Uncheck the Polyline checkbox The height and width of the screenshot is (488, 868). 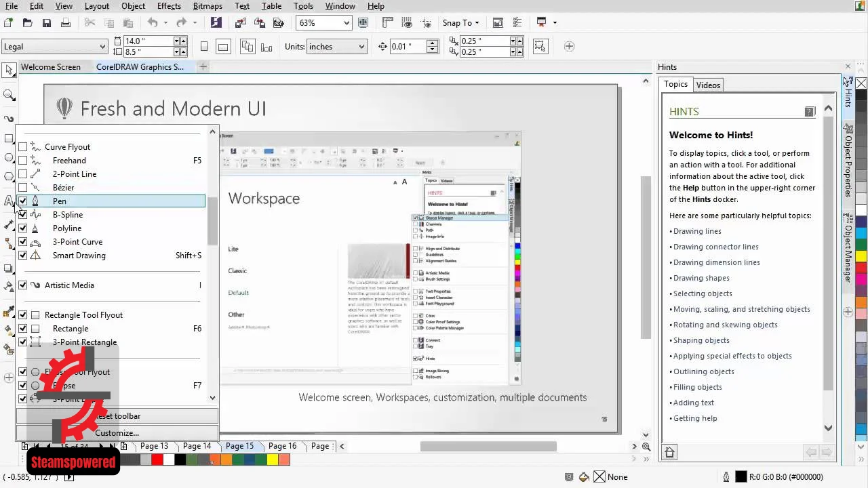(22, 228)
